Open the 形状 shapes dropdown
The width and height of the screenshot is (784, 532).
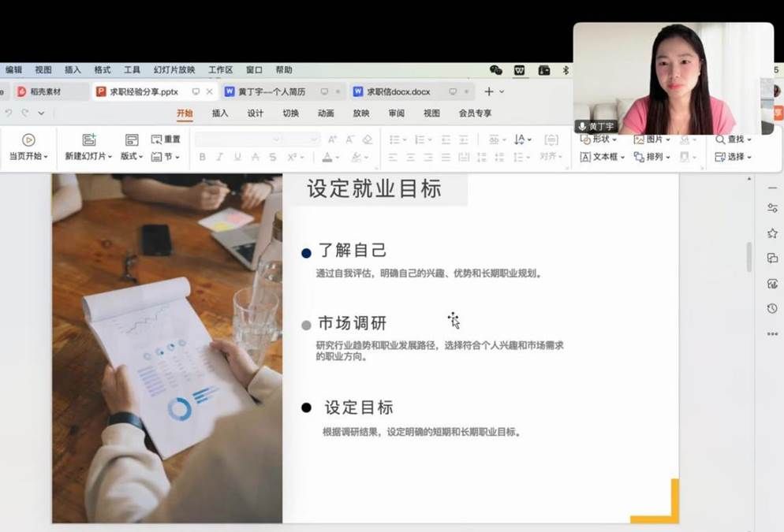(599, 140)
